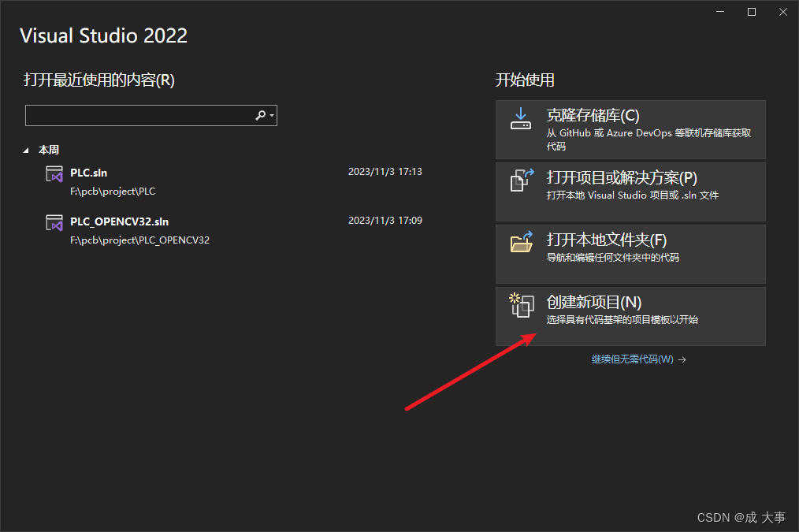Open the search filter dropdown arrow
The height and width of the screenshot is (532, 799).
point(271,115)
